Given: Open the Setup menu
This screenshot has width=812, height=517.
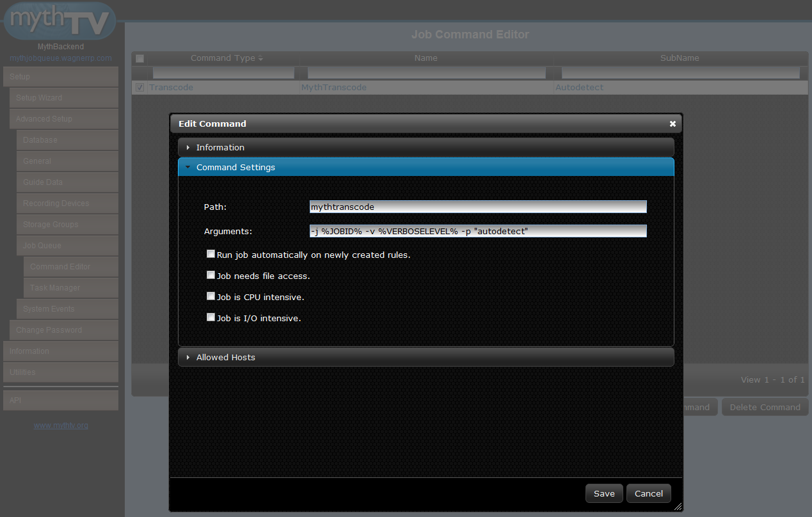Looking at the screenshot, I should point(61,77).
